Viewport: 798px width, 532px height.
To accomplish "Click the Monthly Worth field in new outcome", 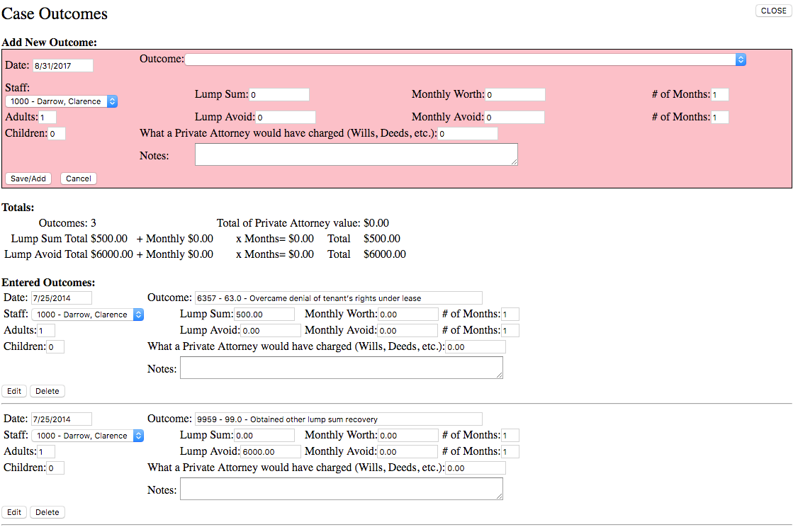I will (x=515, y=95).
